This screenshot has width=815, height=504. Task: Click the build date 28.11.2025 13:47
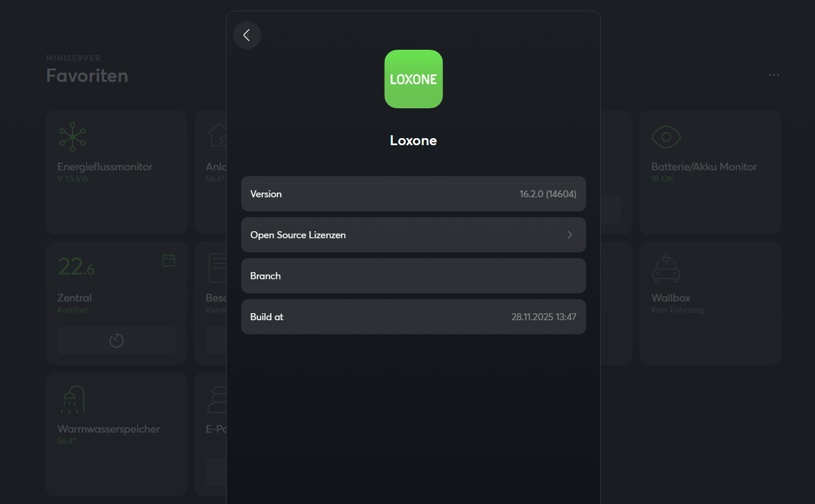pos(544,317)
